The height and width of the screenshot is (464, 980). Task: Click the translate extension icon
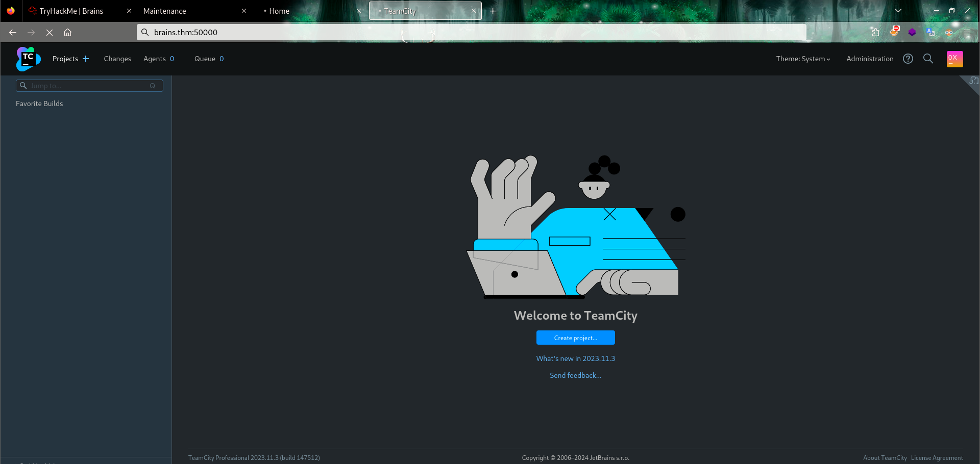point(930,32)
